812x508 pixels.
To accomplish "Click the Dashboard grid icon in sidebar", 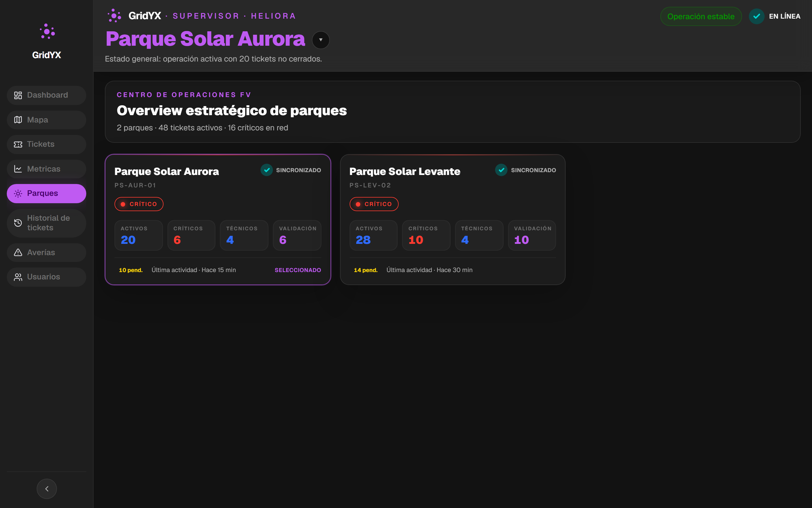I will (18, 95).
